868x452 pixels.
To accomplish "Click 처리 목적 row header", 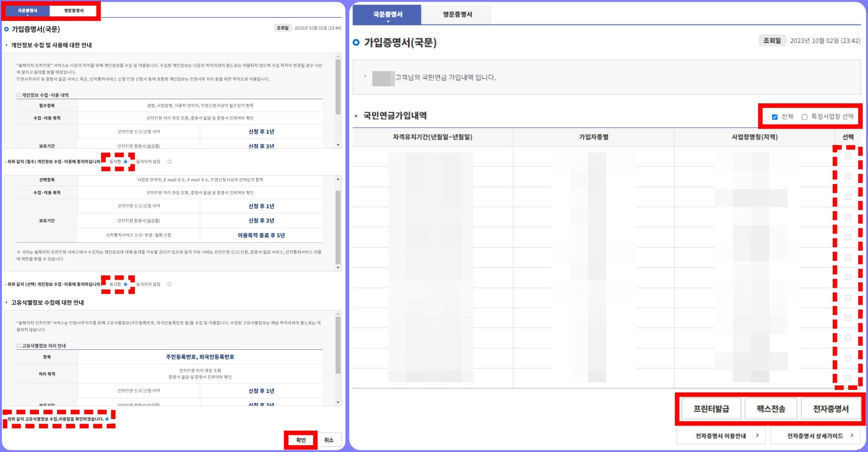I will coord(47,374).
